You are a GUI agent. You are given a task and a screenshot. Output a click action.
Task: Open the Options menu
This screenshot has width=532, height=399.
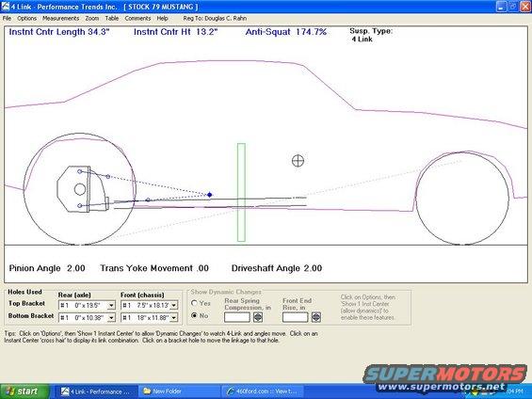(26, 18)
